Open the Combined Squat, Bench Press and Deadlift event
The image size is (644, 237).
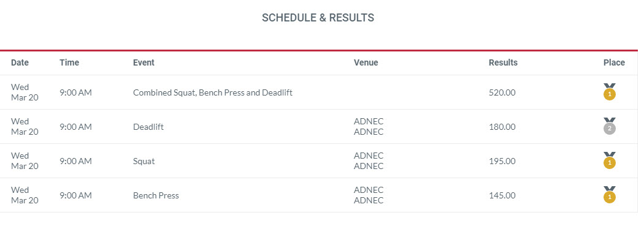click(213, 92)
